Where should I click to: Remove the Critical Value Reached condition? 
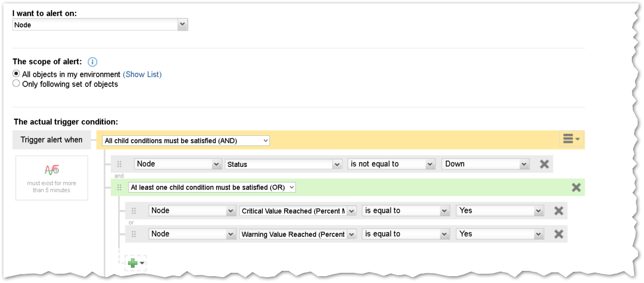pos(559,211)
